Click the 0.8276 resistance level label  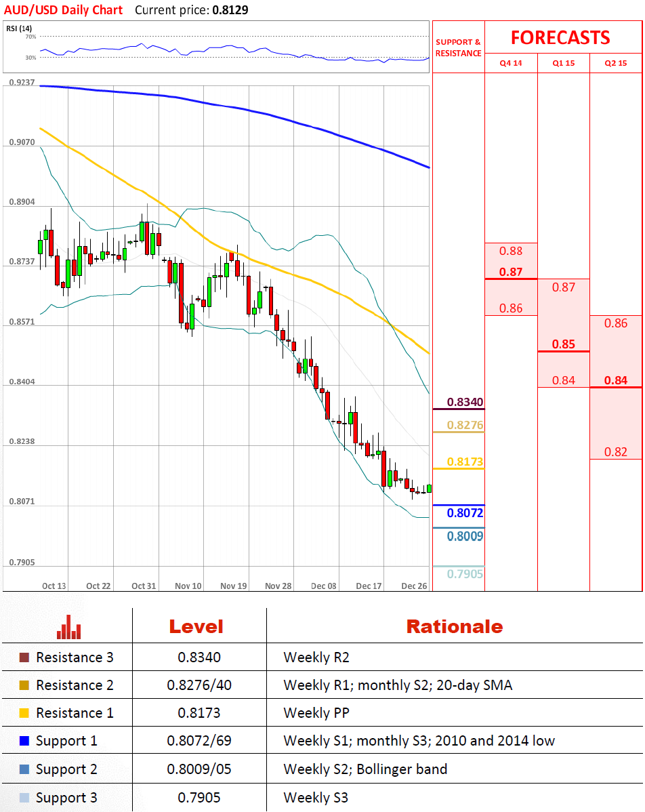coord(465,425)
